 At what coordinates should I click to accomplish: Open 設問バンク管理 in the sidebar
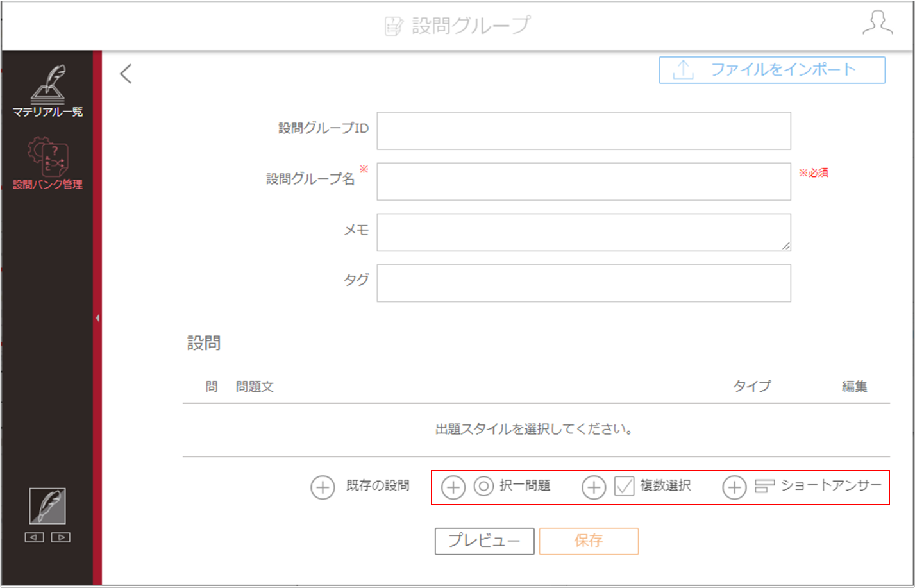[x=48, y=164]
